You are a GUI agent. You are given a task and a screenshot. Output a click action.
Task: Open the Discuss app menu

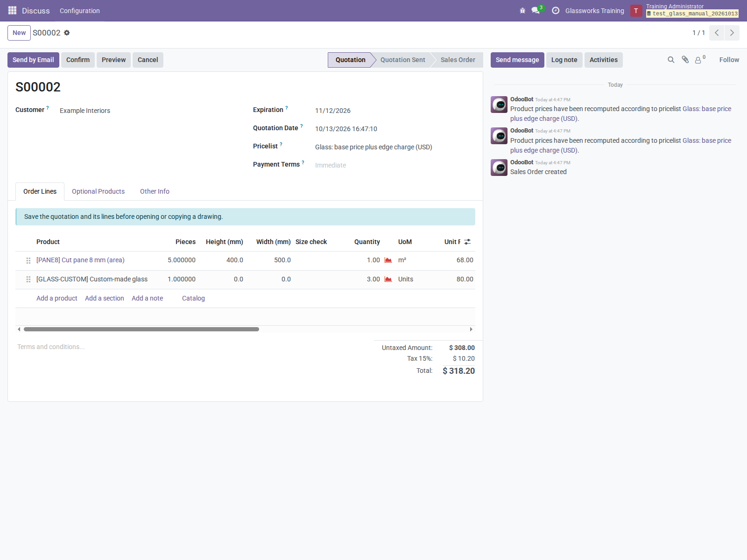[36, 11]
